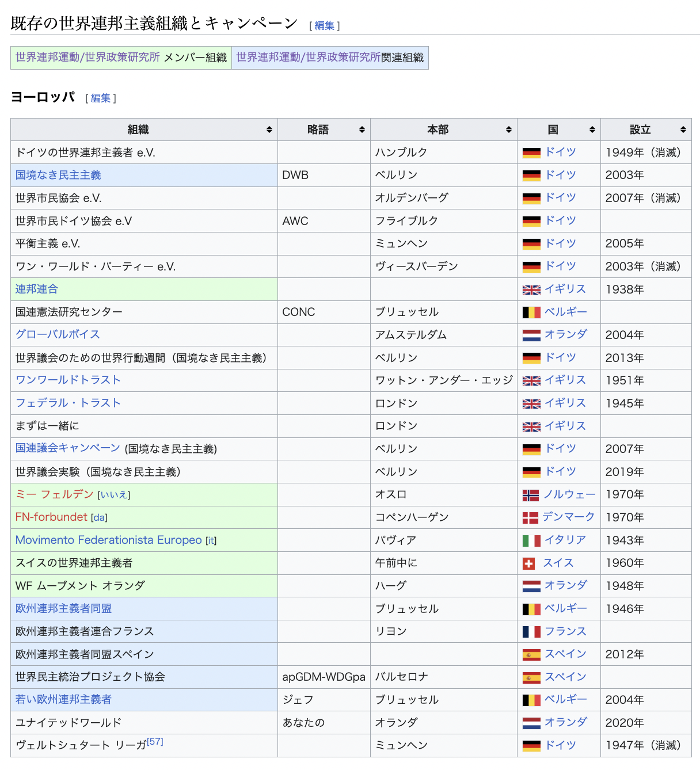Follow the [it] Italian-language link
700x770 pixels.
click(211, 541)
